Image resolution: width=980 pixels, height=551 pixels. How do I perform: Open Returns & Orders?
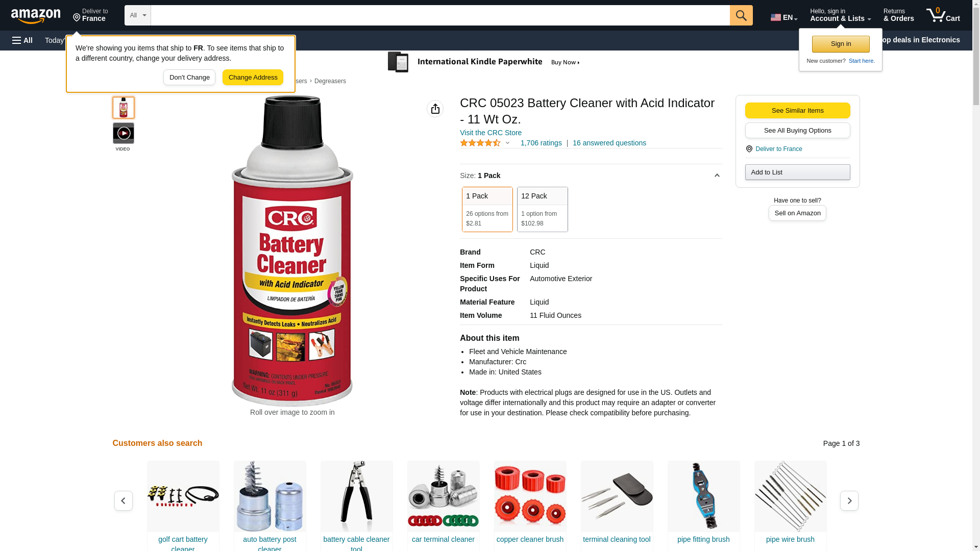click(x=899, y=15)
